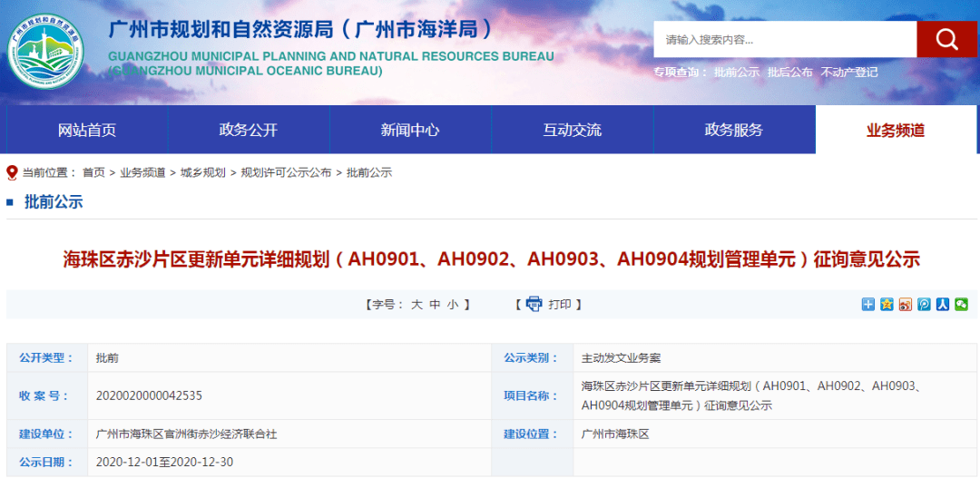Select the 业务频道 nav tab

tap(896, 130)
